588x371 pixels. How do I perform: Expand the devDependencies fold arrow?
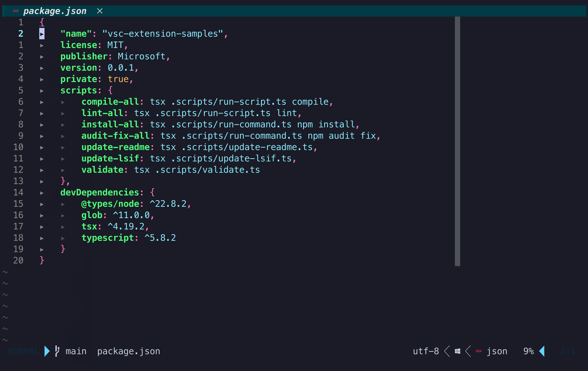point(42,193)
